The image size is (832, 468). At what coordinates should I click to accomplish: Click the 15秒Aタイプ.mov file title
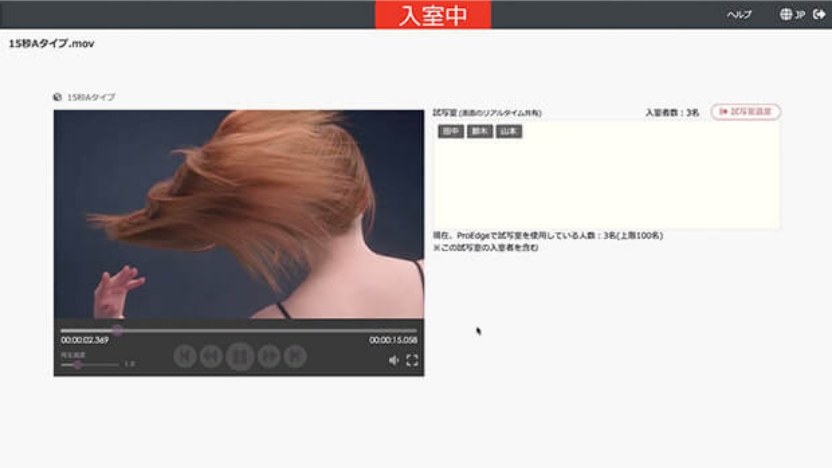click(x=51, y=44)
